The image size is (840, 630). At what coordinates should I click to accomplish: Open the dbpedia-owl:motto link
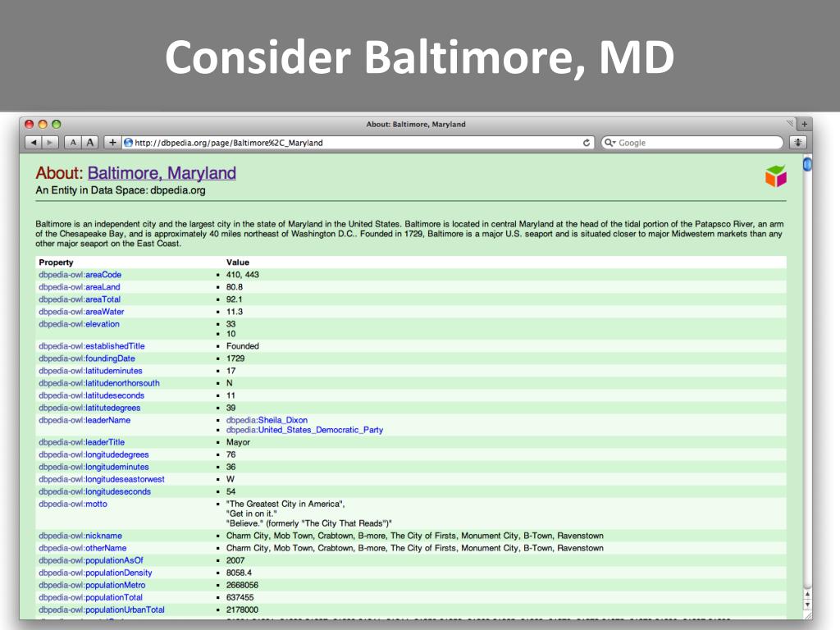(x=73, y=504)
